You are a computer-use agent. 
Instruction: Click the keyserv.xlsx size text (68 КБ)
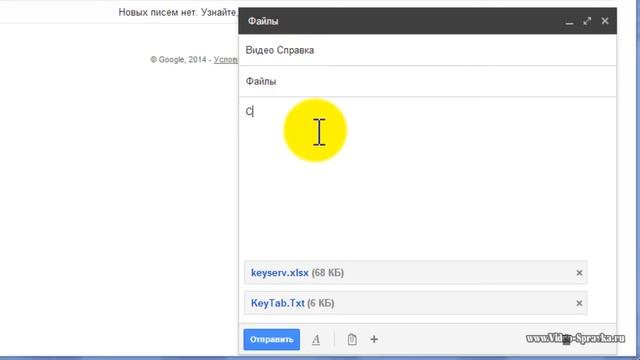(x=328, y=273)
